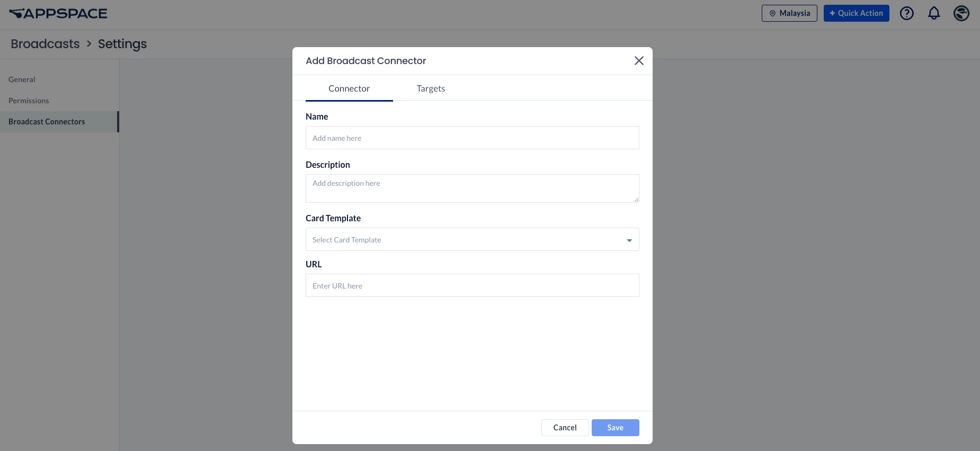Image resolution: width=980 pixels, height=451 pixels.
Task: Click the URL input field
Action: pyautogui.click(x=473, y=285)
